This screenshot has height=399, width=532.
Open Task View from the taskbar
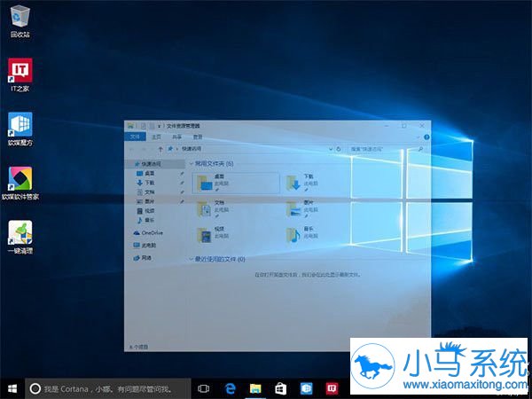tap(204, 389)
